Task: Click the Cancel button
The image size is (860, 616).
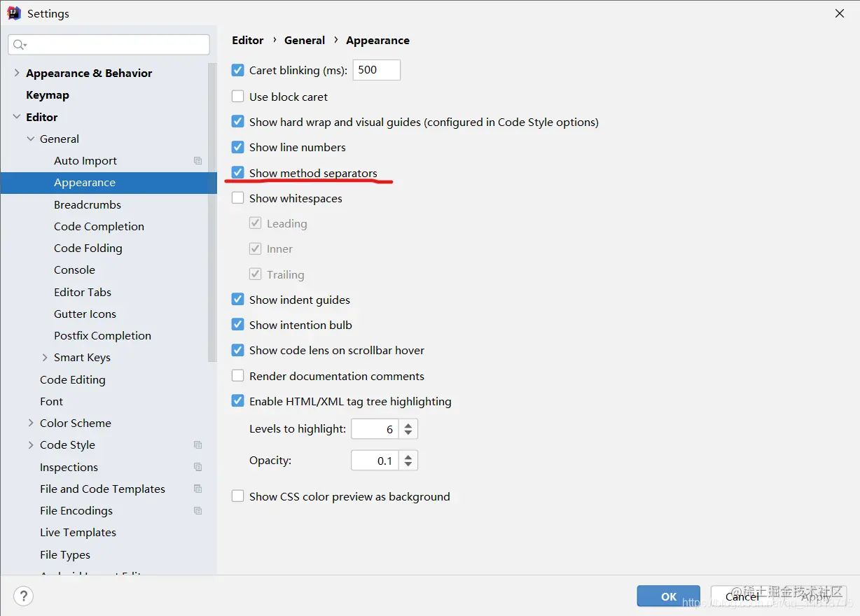Action: [742, 596]
